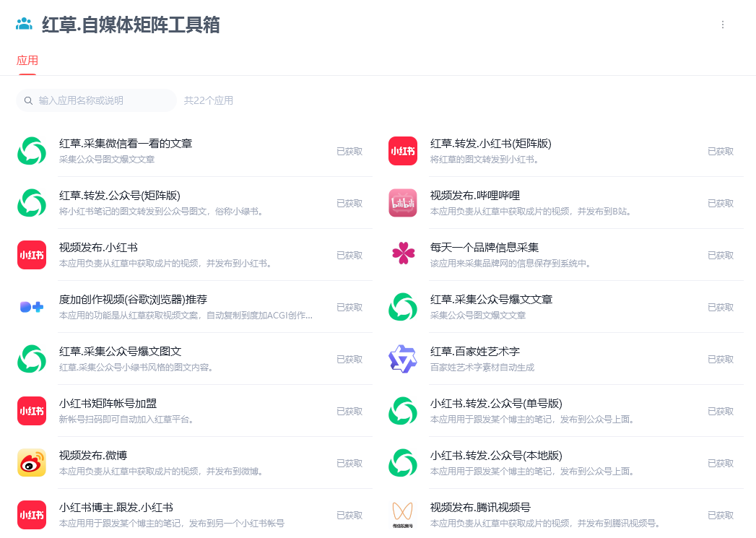
Task: Select the title 红草.采集微信看一看的文章
Action: [x=126, y=144]
